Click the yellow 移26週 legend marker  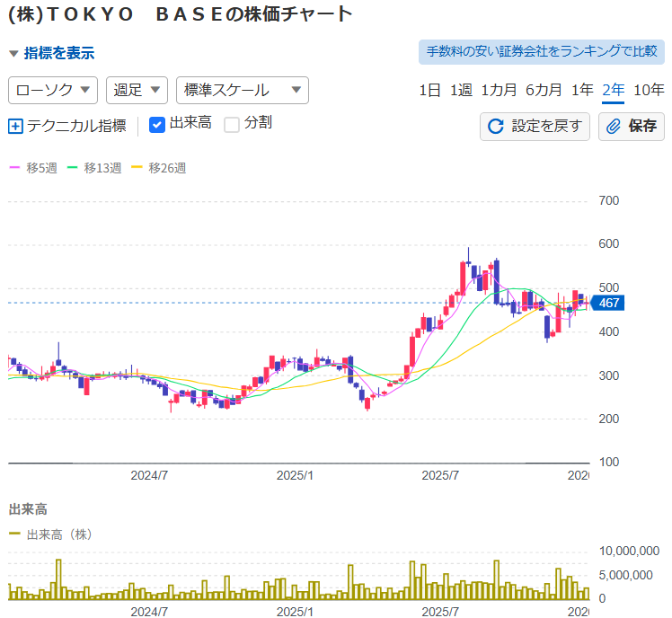click(137, 168)
